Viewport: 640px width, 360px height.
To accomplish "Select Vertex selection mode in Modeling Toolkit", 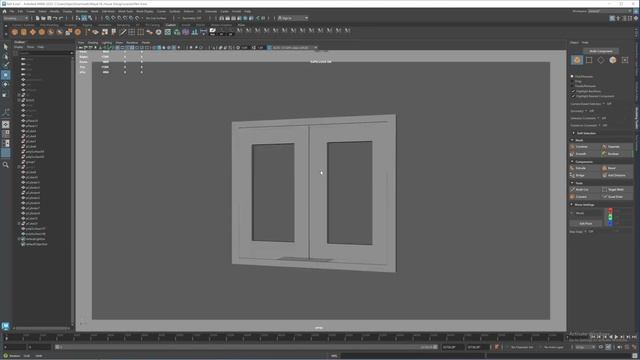I will pos(589,60).
